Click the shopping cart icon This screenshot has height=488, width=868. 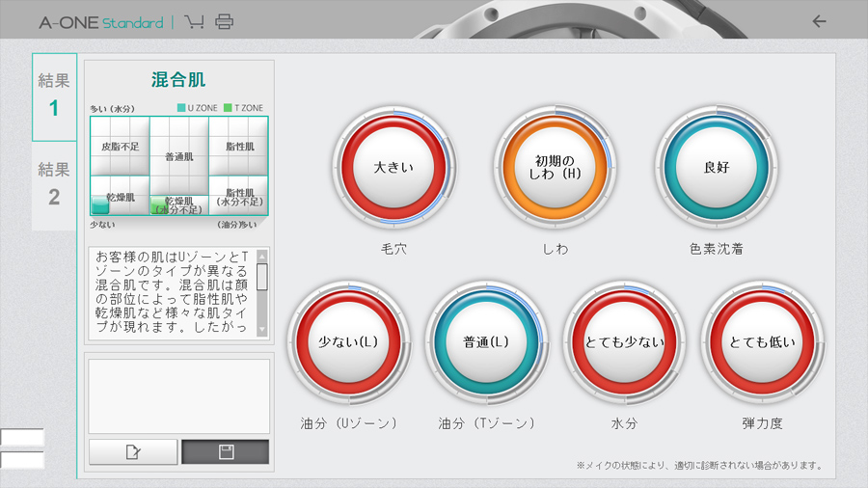coord(194,21)
